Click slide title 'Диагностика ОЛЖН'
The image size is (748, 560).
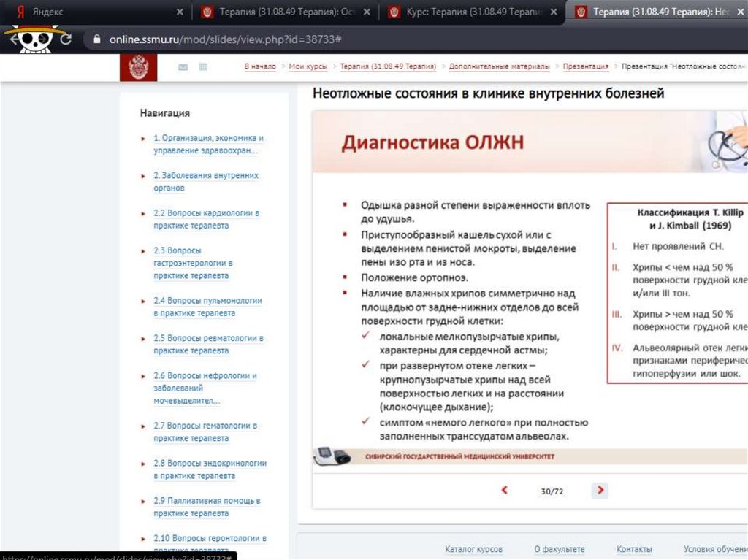(432, 142)
